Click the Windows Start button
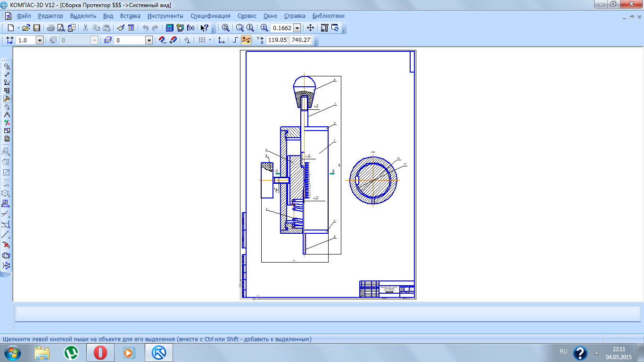 point(12,353)
